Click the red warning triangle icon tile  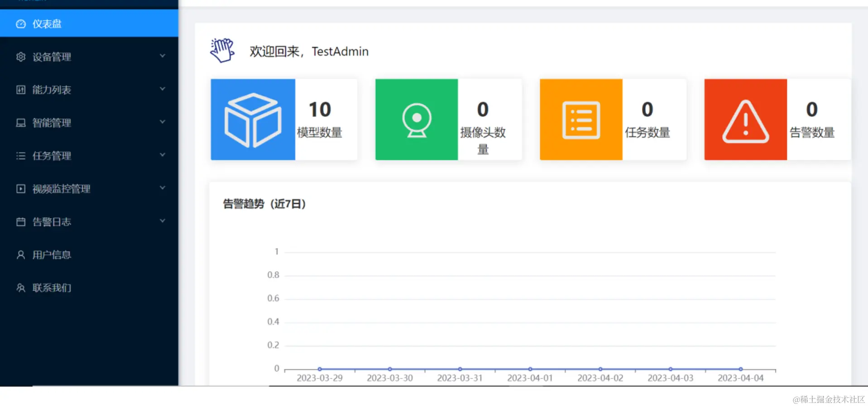coord(746,120)
